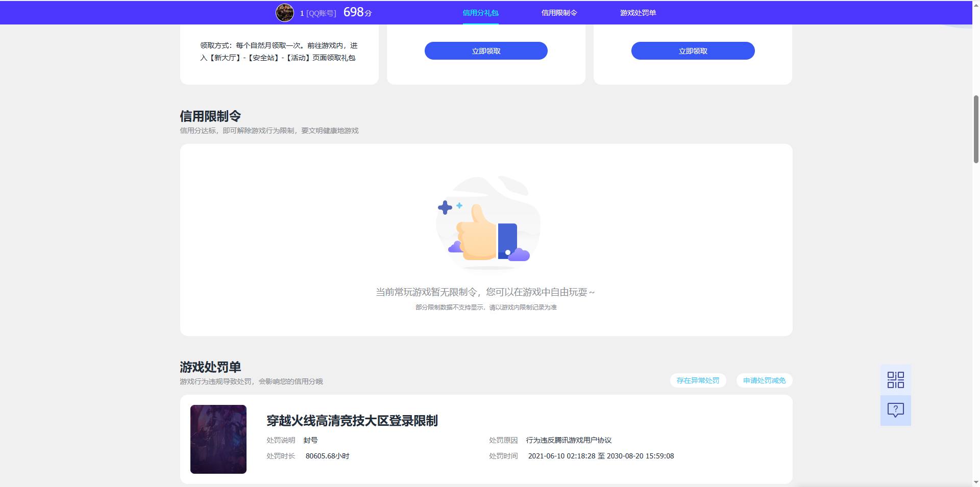980x487 pixels.
Task: Switch to 信用分礼包 tab
Action: (480, 13)
